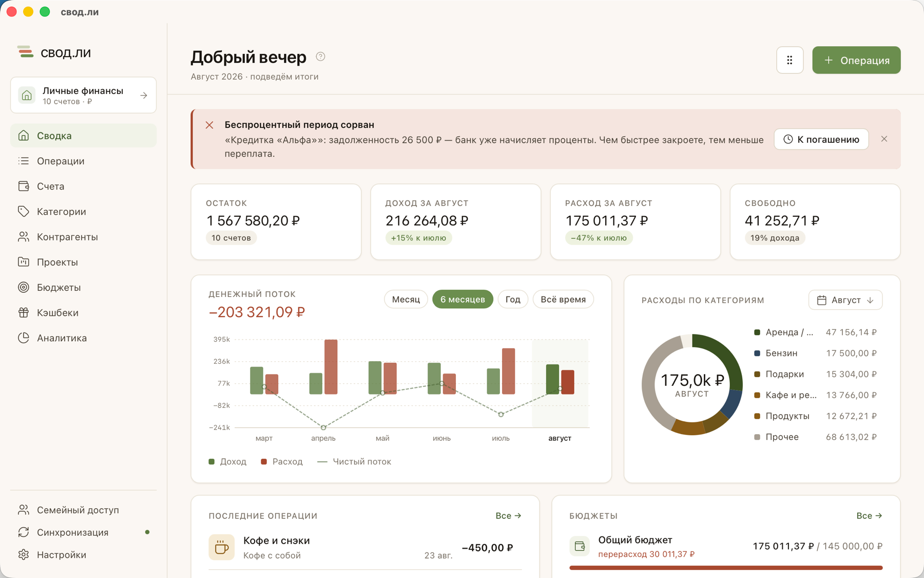Viewport: 924px width, 578px height.
Task: Go to Операции in the sidebar
Action: [x=83, y=161]
